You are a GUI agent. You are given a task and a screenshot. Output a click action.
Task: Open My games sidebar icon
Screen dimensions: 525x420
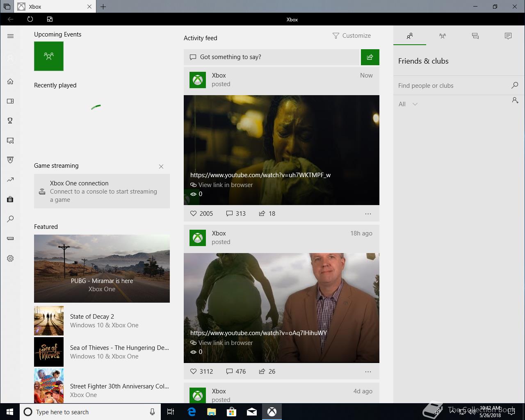coord(10,101)
